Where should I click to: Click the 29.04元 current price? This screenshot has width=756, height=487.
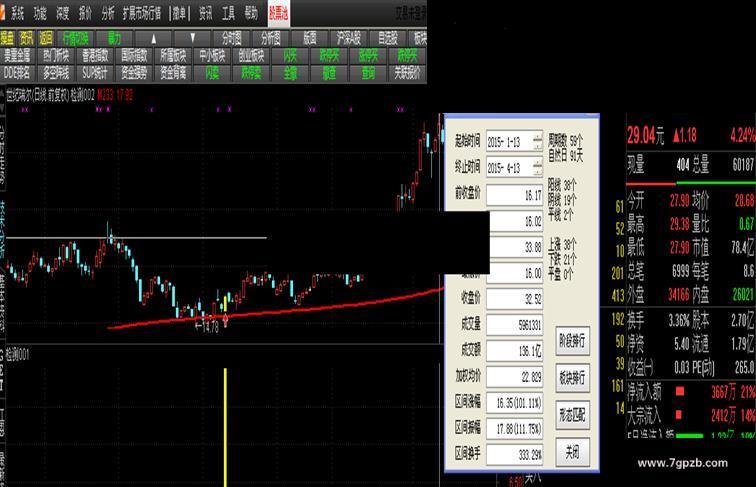(645, 135)
